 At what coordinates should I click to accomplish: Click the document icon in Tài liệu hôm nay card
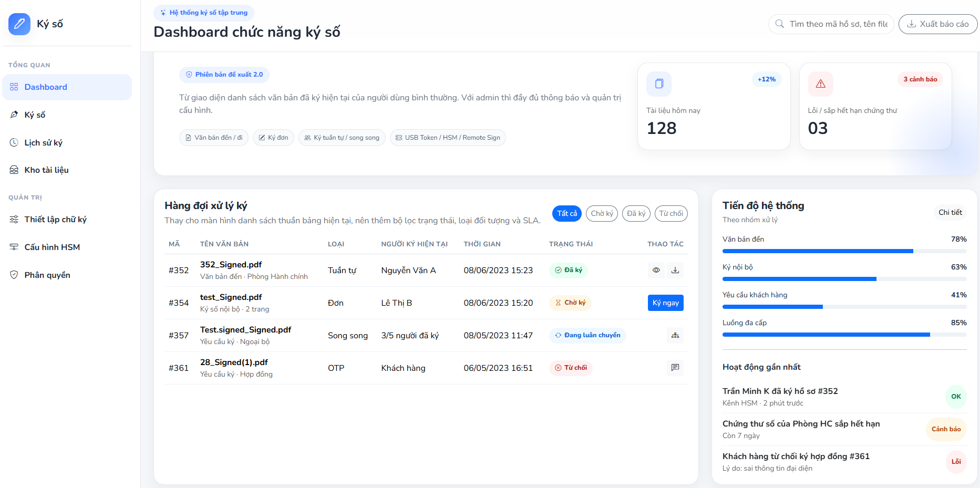point(659,84)
